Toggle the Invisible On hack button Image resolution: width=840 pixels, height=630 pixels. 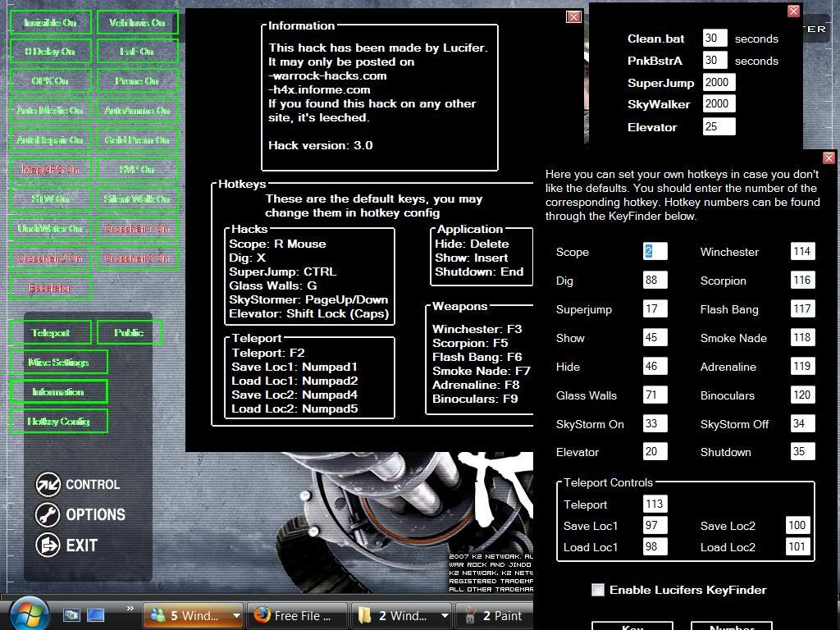click(x=50, y=22)
